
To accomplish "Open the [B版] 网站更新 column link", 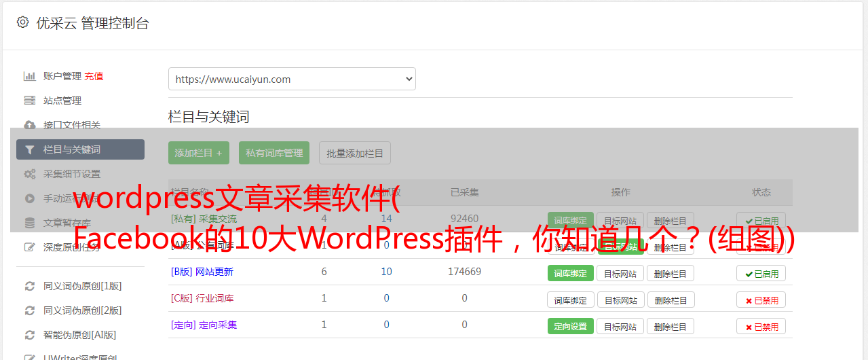I will click(x=202, y=272).
